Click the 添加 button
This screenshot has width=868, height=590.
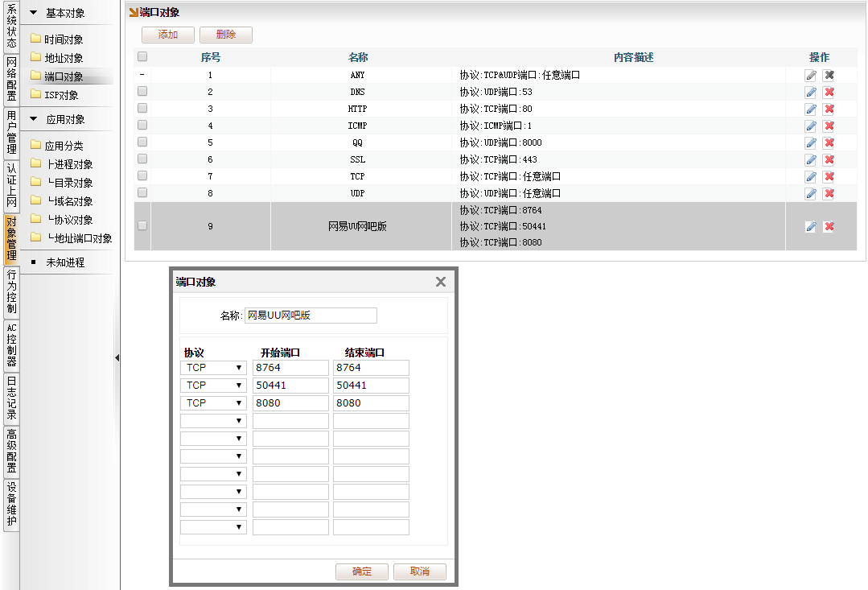[167, 35]
